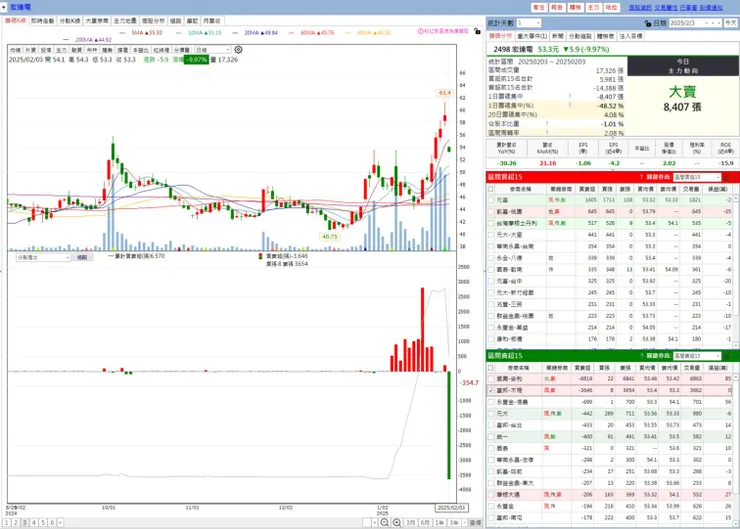Check the 台灣摩根士丹利 broker row

click(491, 223)
